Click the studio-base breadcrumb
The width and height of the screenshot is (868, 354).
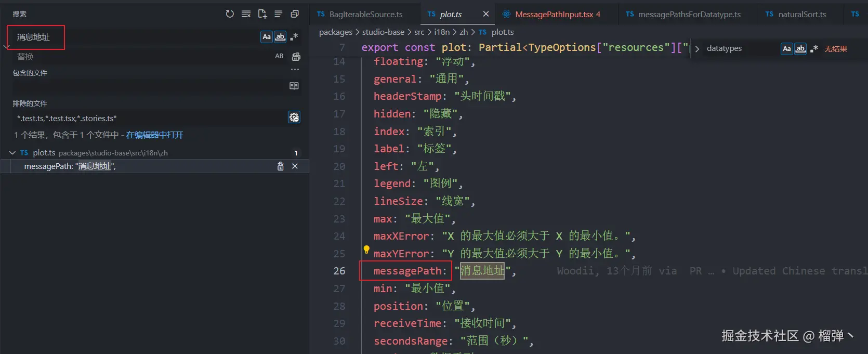[383, 32]
